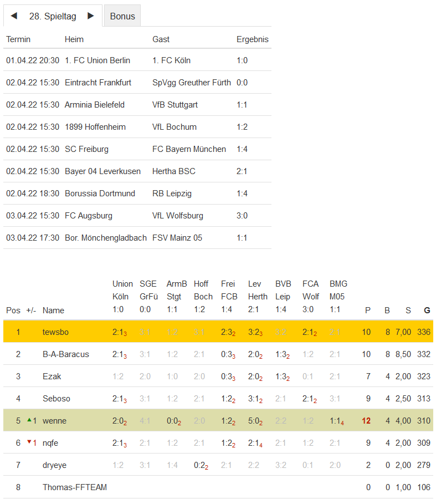This screenshot has height=504, width=436.
Task: Click the Pos column header
Action: [x=13, y=310]
